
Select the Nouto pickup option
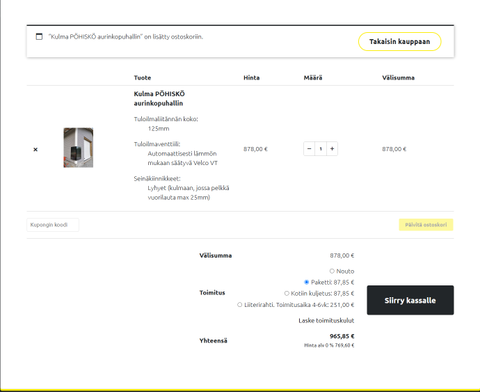332,271
